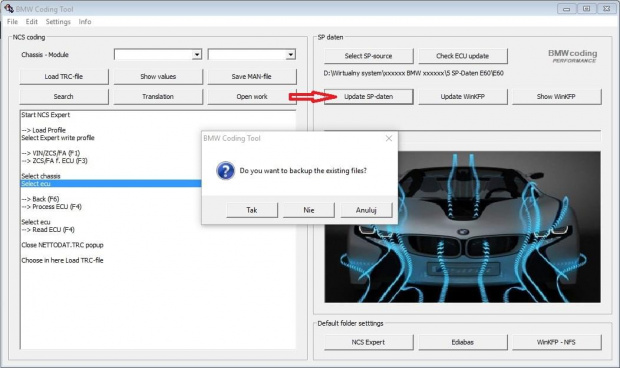Click the BMW coding Performance logo
Screen dimensions: 620x368
point(573,56)
